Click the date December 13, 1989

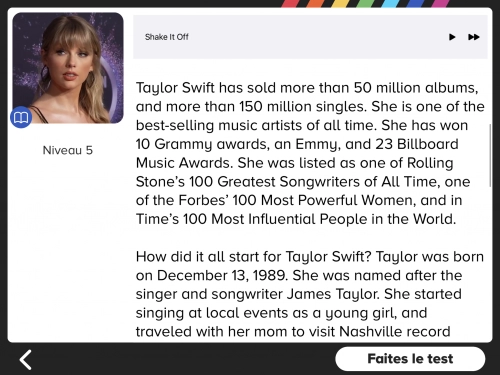pos(222,275)
